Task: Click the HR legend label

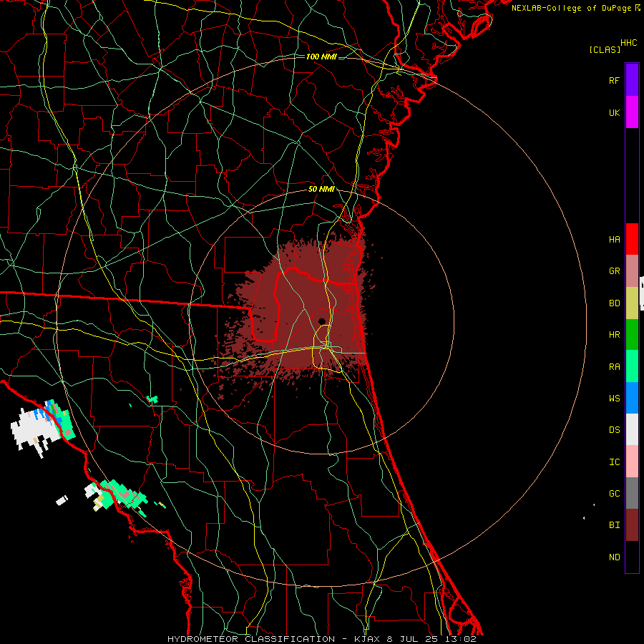Action: pos(615,335)
